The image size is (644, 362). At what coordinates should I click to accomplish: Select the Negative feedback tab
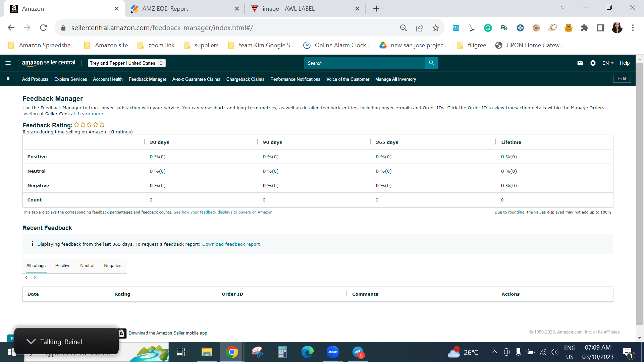coord(113,266)
